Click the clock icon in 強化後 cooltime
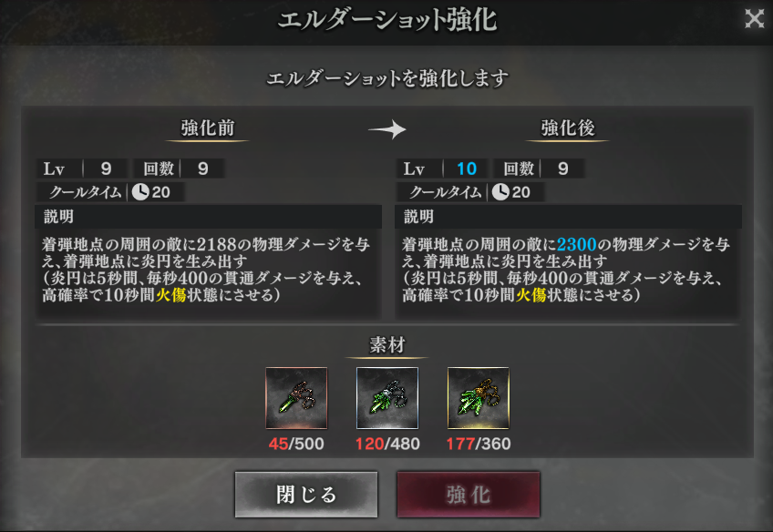The width and height of the screenshot is (773, 532). [500, 191]
